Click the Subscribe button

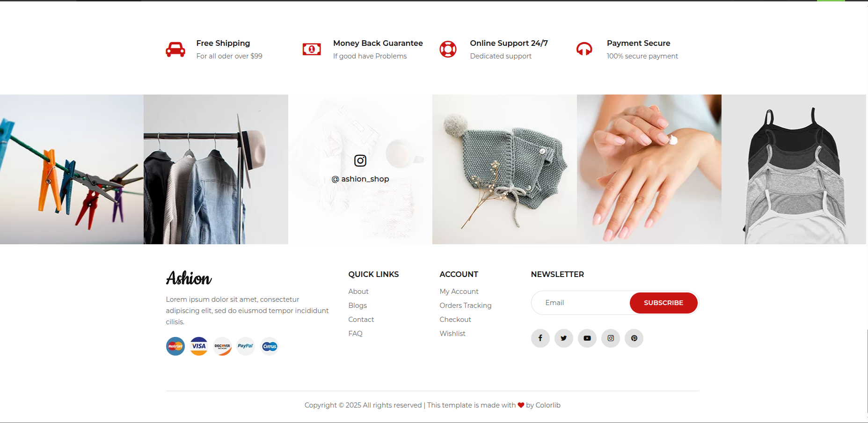click(664, 303)
